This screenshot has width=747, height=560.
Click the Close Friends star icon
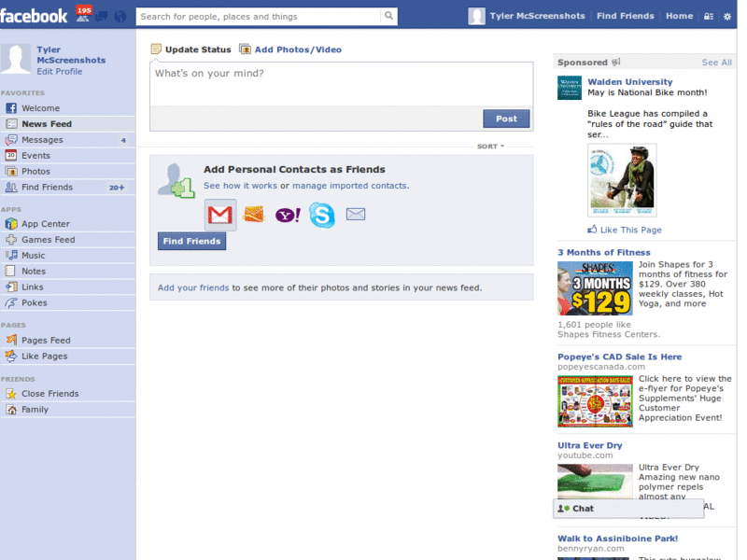[11, 393]
